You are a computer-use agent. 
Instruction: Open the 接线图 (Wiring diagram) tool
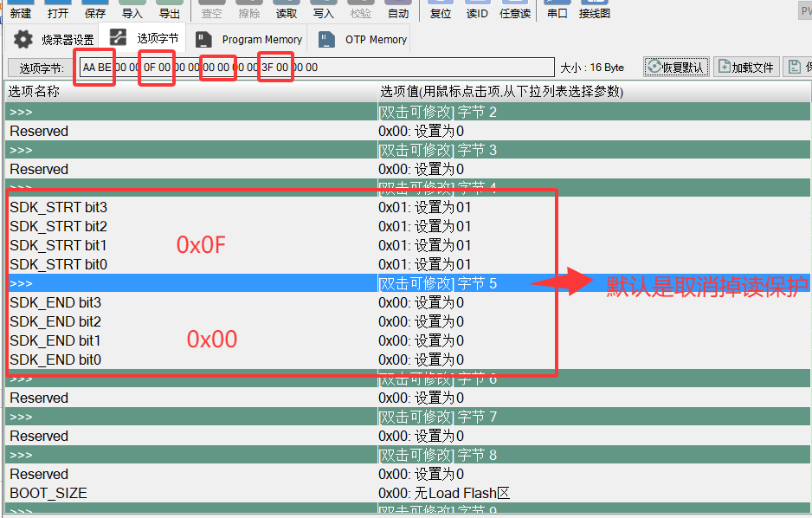click(x=594, y=10)
